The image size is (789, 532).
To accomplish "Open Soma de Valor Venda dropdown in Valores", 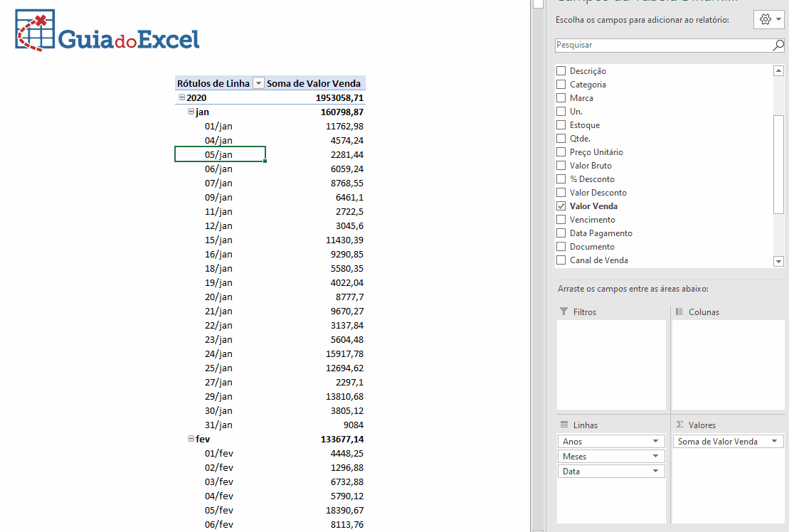I will tap(773, 442).
